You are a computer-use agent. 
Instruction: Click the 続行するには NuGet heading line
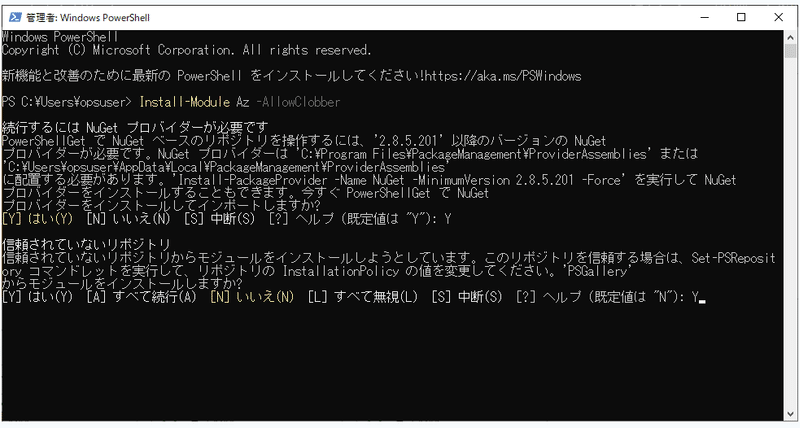[135, 128]
